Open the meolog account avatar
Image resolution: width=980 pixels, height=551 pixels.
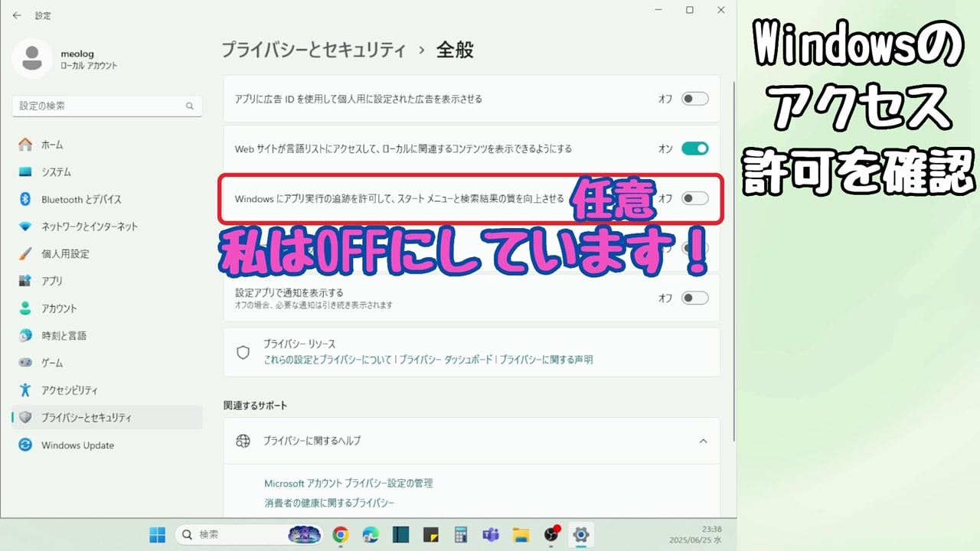[x=32, y=59]
